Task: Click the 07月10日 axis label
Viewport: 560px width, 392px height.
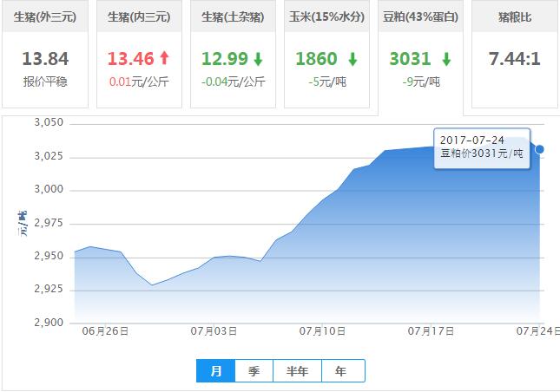Action: [x=322, y=331]
